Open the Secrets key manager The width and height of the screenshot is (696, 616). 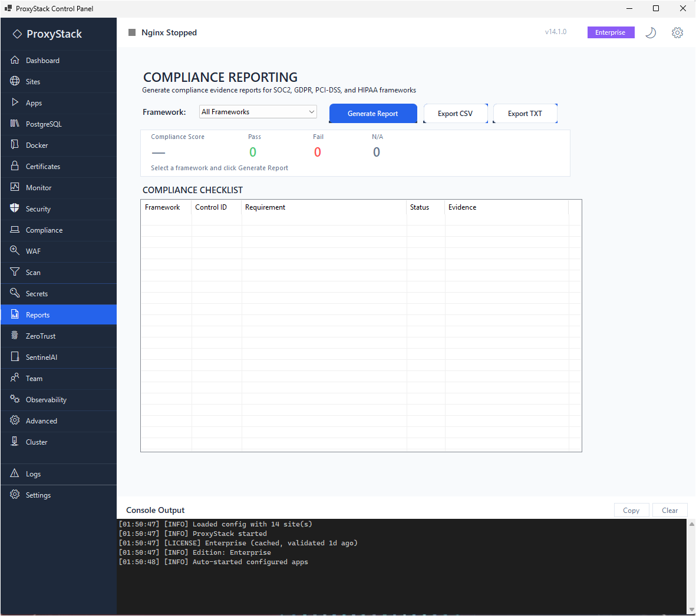pyautogui.click(x=37, y=293)
